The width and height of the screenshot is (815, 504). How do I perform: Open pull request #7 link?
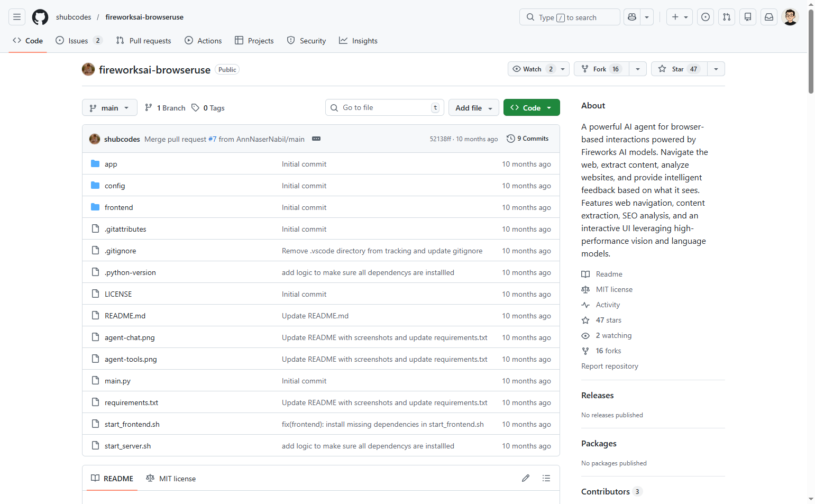click(x=212, y=139)
